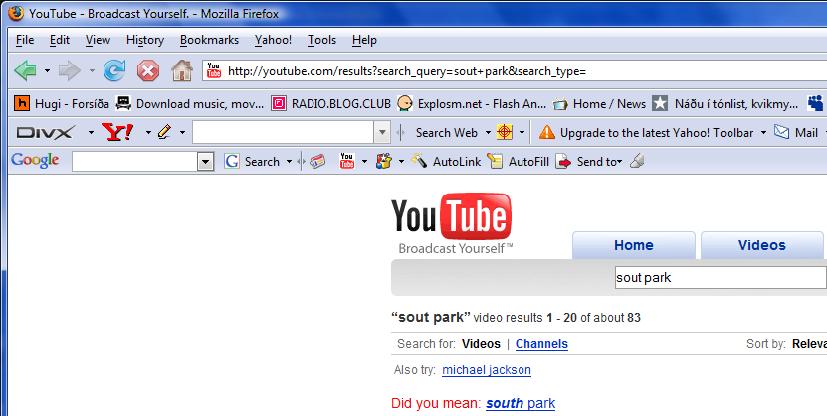
Task: Click the orange target icon in Yahoo toolbar
Action: (x=505, y=132)
